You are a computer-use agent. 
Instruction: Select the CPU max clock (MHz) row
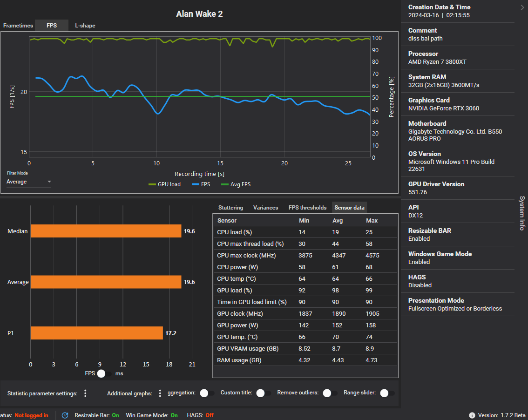pyautogui.click(x=305, y=255)
